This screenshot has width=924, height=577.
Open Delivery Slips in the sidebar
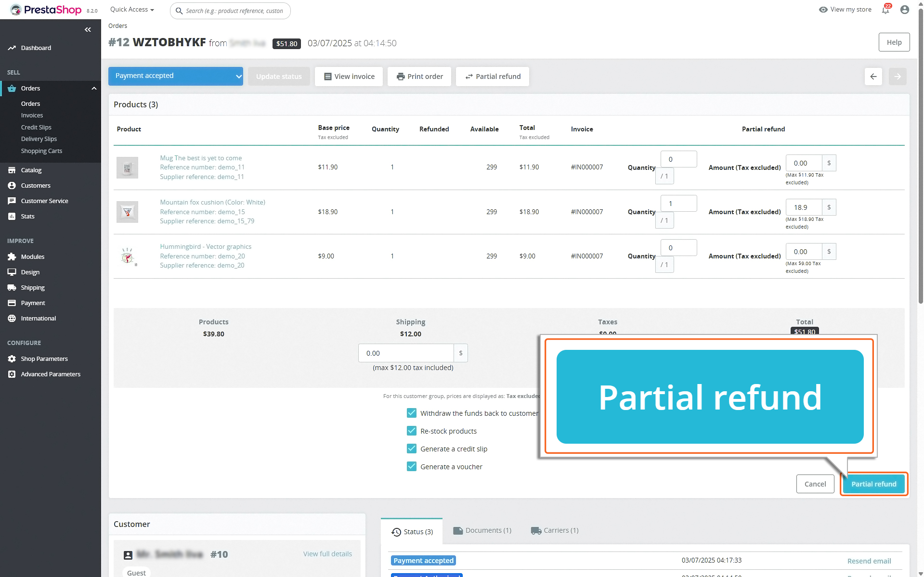39,139
